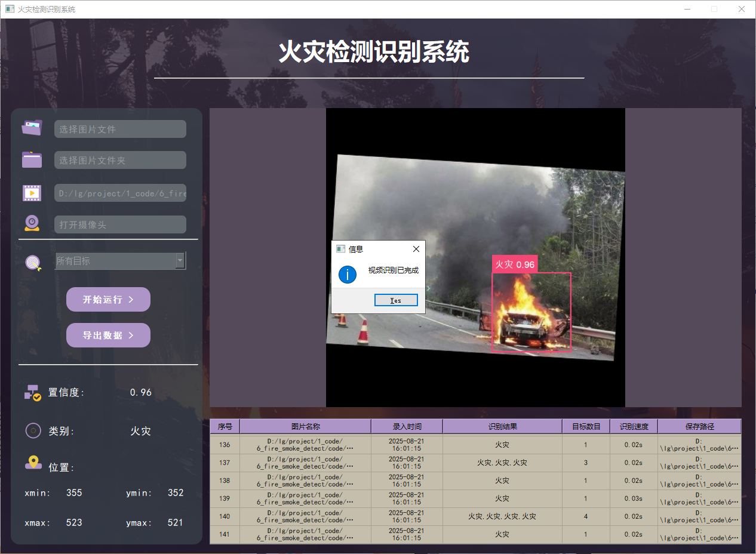This screenshot has width=756, height=554.
Task: Select table row number 138
Action: 475,481
